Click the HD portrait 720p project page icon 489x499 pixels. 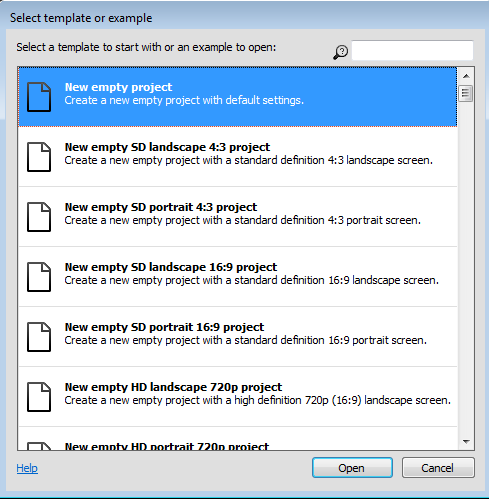[39, 446]
